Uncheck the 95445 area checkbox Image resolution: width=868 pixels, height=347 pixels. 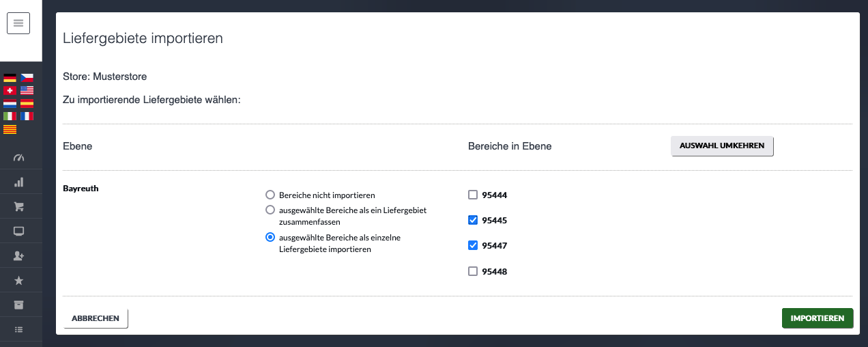(473, 221)
